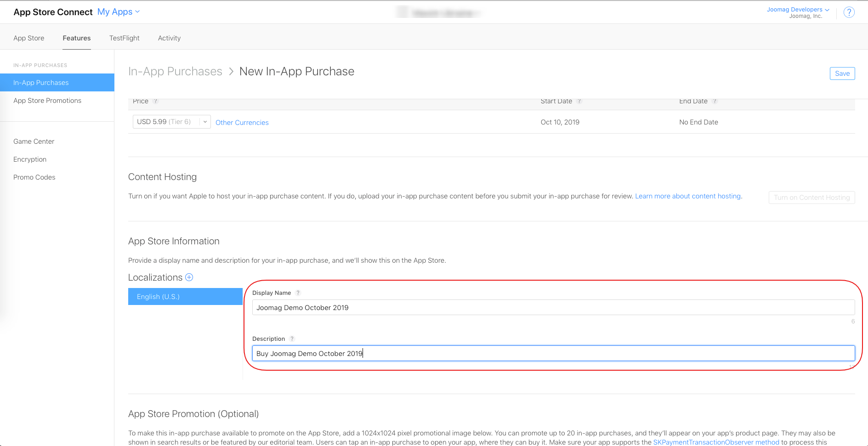Open the Joomag Developers account menu
The width and height of the screenshot is (868, 446).
pos(798,10)
